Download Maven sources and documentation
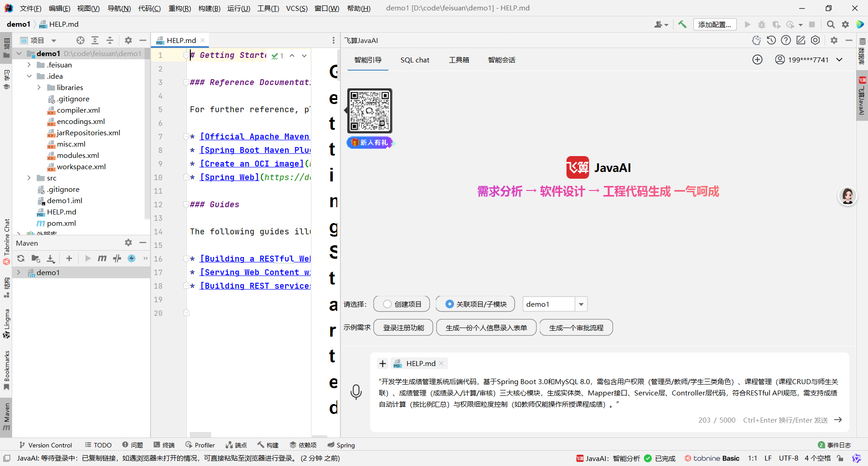Screen dimensions: 868x466 click(x=51, y=258)
